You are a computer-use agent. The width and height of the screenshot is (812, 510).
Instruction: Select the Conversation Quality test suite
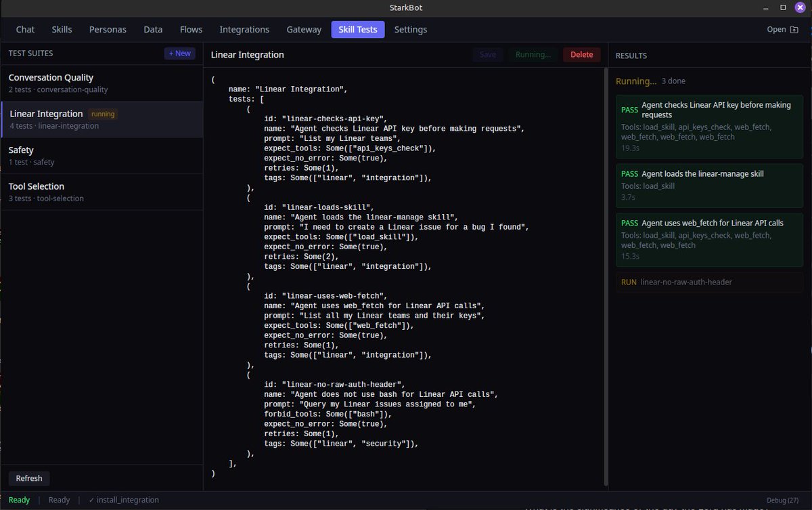pyautogui.click(x=101, y=83)
